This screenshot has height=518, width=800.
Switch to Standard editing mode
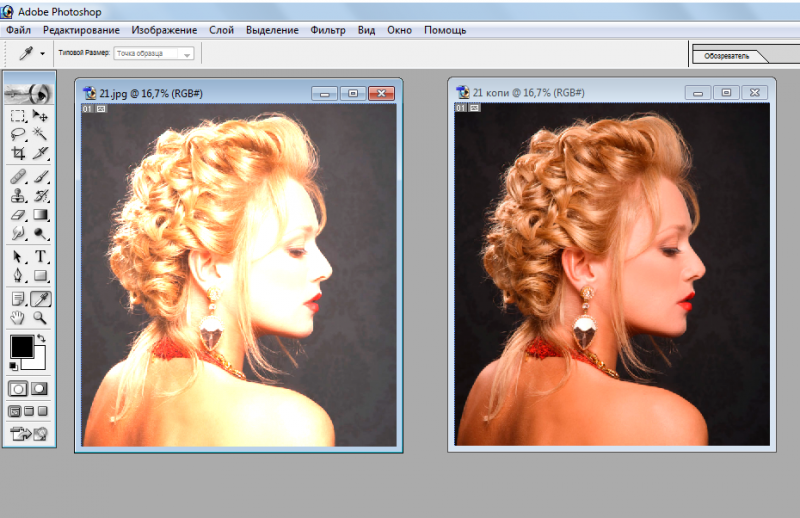(18, 388)
